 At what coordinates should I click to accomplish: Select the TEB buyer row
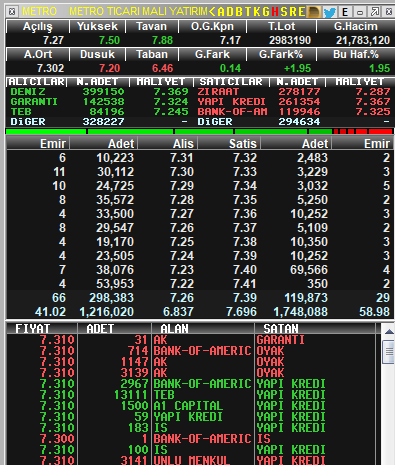[99, 112]
